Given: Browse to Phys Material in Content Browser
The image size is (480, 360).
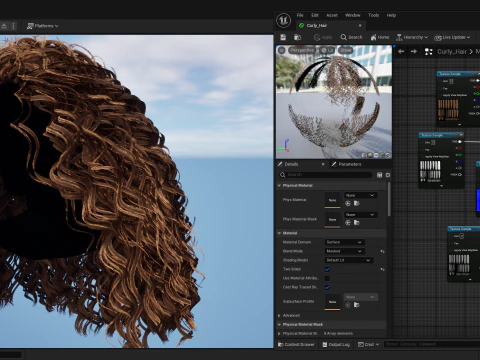Looking at the screenshot, I should point(356,203).
